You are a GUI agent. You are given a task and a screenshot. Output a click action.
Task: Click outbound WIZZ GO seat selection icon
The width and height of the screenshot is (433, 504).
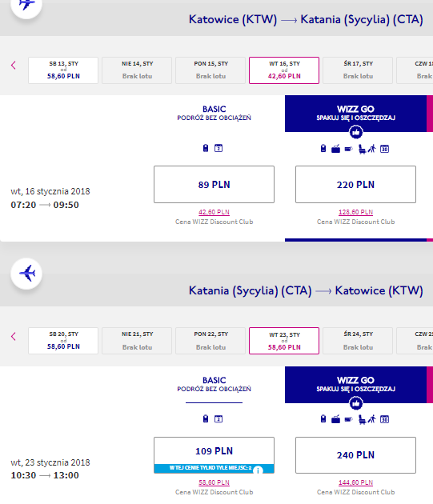point(362,149)
